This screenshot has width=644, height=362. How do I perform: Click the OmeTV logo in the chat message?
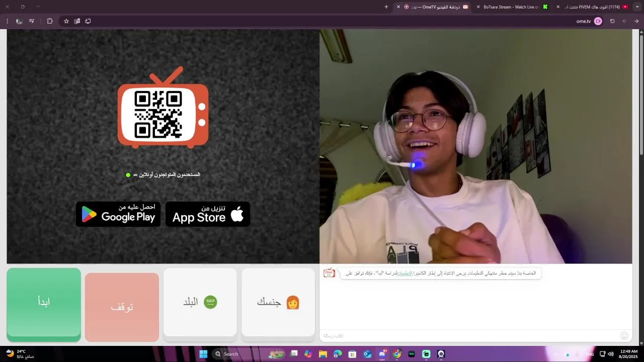(330, 273)
